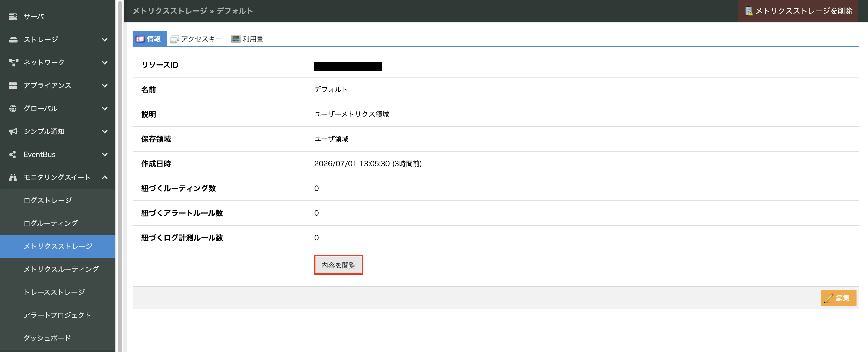
Task: Click the 編集 button
Action: pyautogui.click(x=838, y=298)
